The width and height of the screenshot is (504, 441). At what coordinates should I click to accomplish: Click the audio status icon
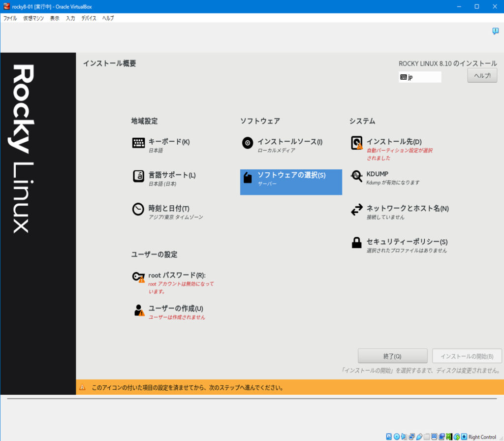pos(404,437)
